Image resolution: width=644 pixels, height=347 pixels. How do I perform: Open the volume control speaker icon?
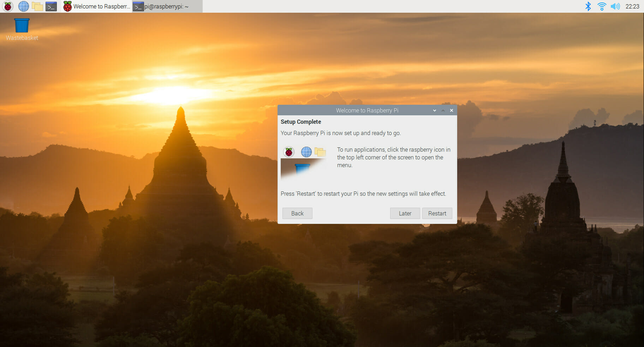tap(615, 6)
